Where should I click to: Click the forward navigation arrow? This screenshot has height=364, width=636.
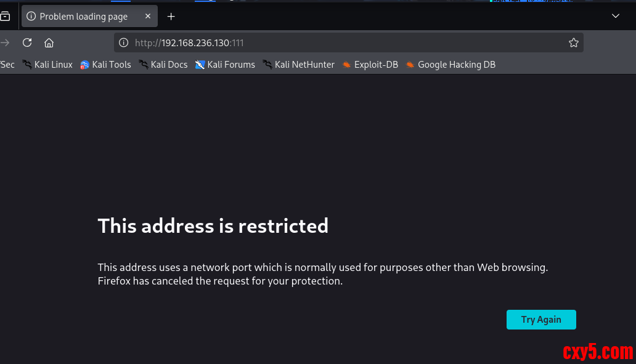pyautogui.click(x=6, y=42)
